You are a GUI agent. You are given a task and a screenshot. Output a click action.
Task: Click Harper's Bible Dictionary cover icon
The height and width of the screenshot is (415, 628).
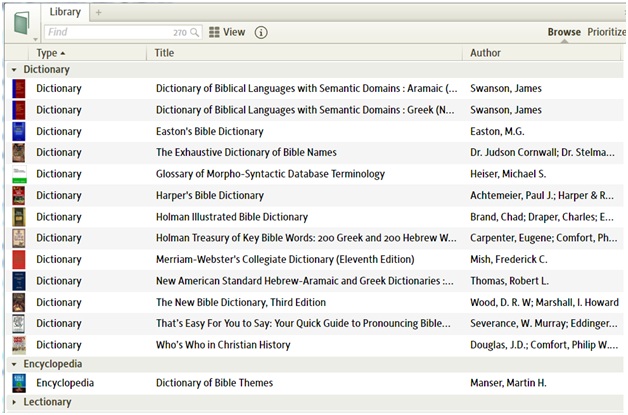point(18,196)
